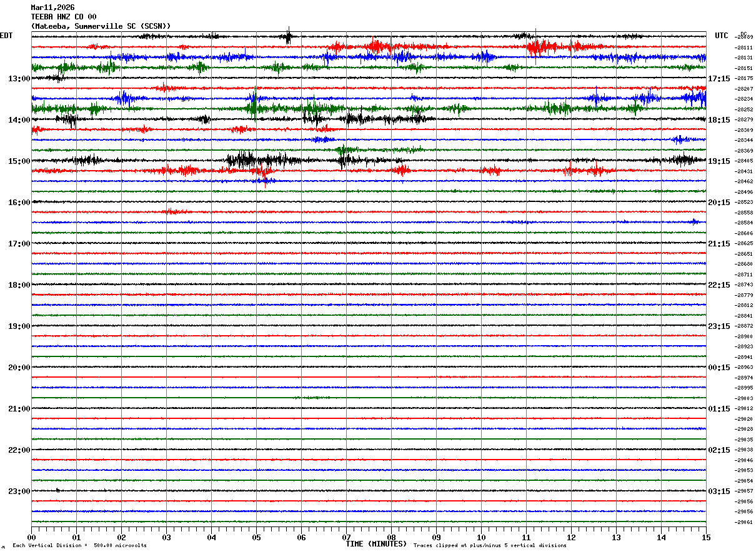The height and width of the screenshot is (554, 756).
Task: Click the '18:00' EDT time label
Action: point(19,285)
